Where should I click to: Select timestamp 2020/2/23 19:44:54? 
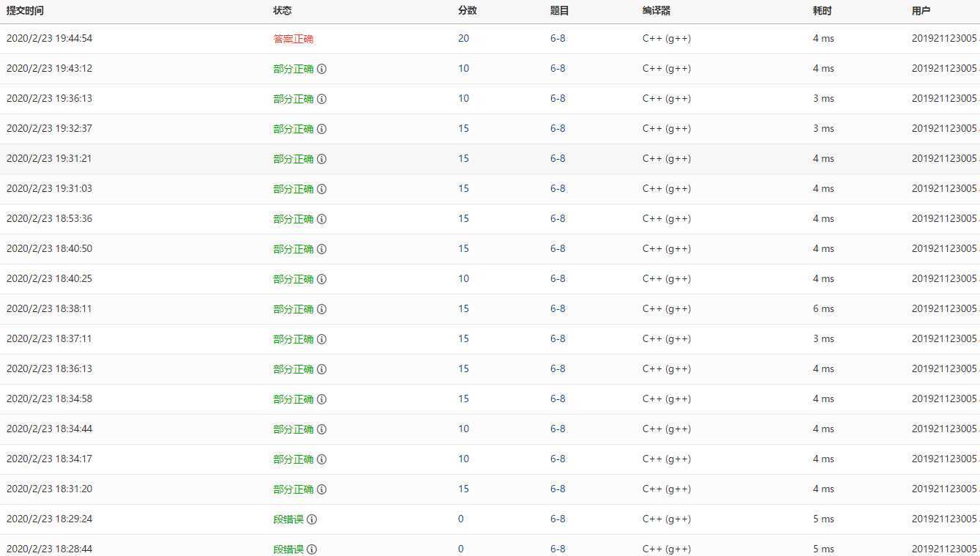(x=49, y=38)
